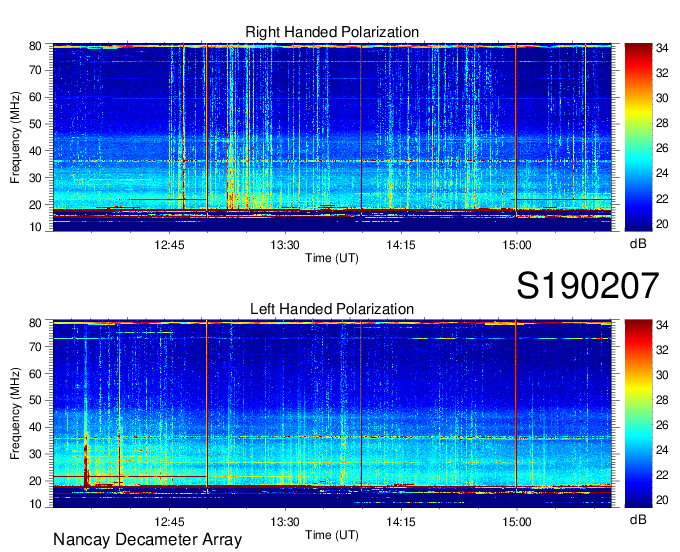Click the 34 value on upper colorbar
The image size is (680, 552).
pos(662,48)
